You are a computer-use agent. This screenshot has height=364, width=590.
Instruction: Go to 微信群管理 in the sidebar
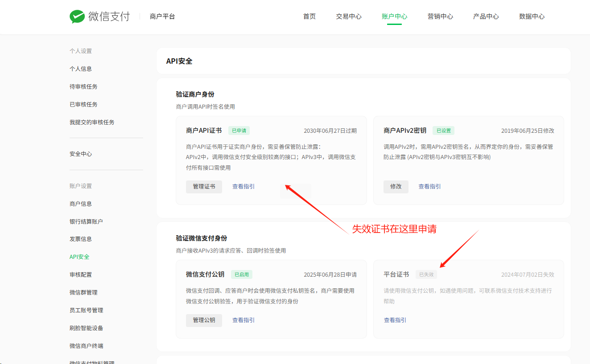83,292
